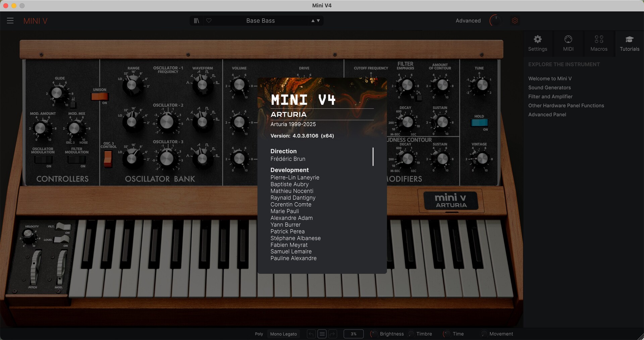Click the Movement macro knob
This screenshot has height=340, width=644.
[x=484, y=334]
